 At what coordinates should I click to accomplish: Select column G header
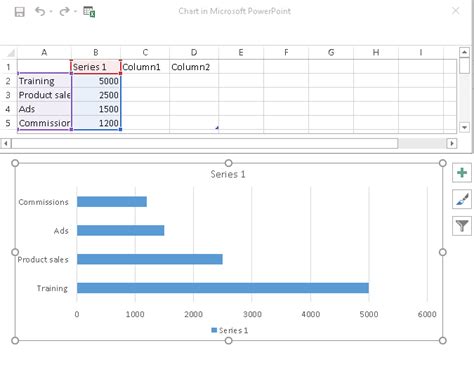click(x=331, y=53)
